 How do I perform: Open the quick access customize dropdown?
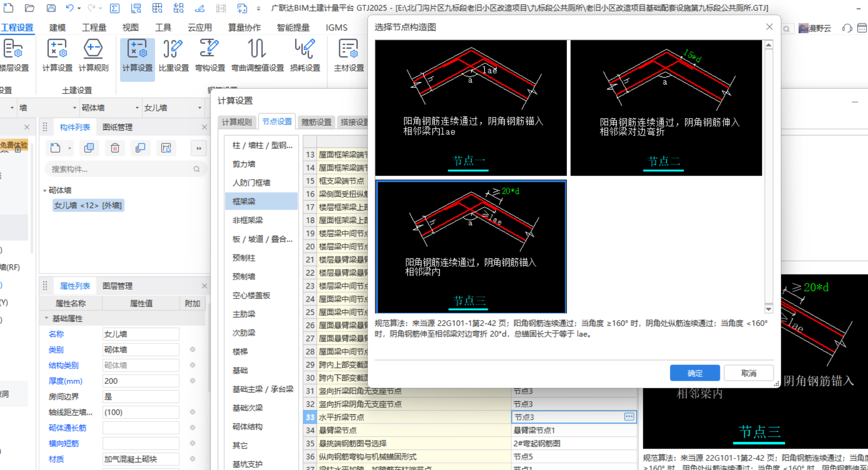258,8
